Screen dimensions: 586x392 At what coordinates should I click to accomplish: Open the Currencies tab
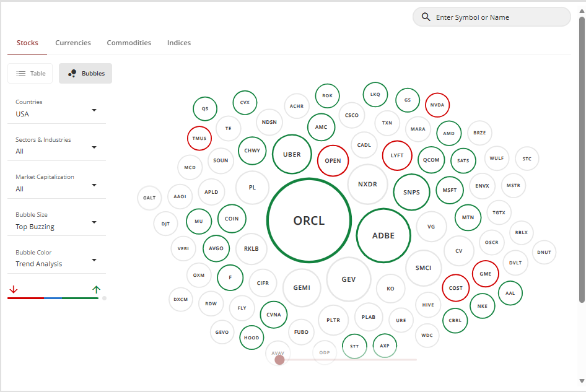[x=73, y=43]
